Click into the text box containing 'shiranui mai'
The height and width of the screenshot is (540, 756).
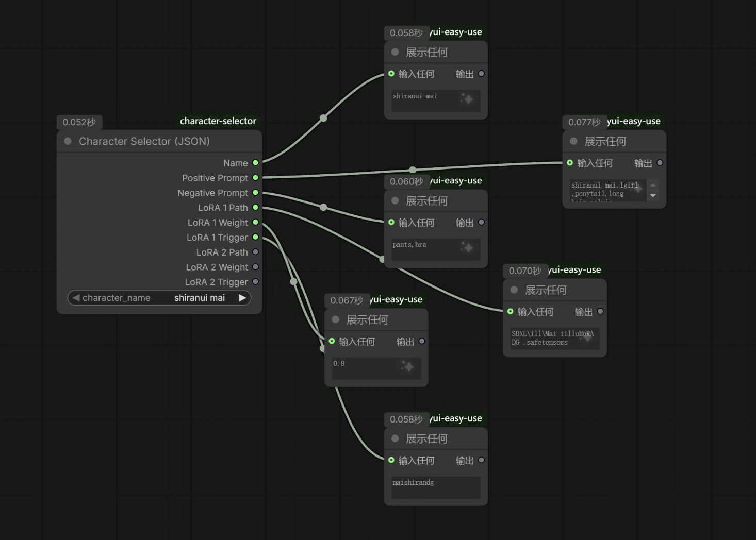436,101
